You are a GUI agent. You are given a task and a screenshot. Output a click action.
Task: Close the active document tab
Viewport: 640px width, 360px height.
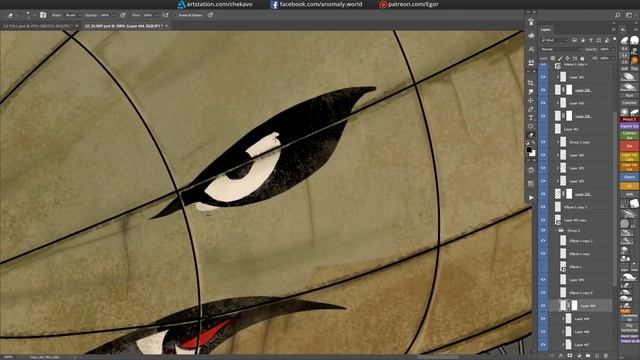(167, 26)
